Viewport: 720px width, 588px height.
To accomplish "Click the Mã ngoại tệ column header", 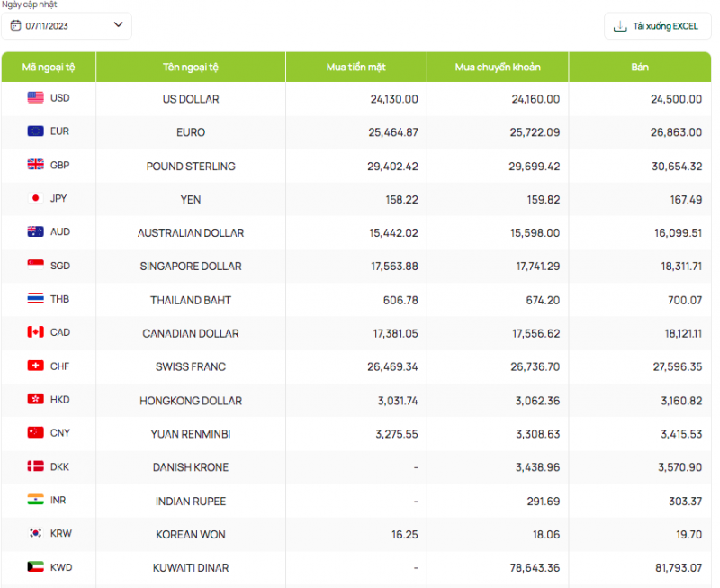I will coord(49,68).
